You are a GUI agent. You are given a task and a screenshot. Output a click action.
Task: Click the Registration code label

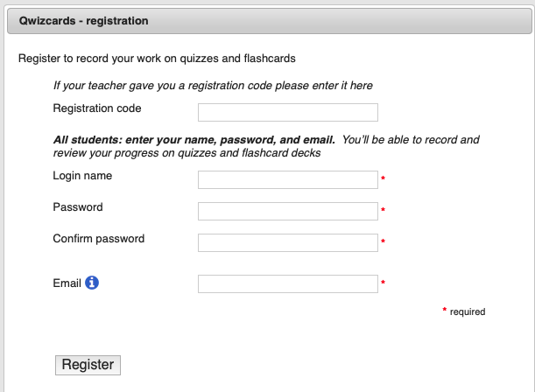(x=97, y=108)
